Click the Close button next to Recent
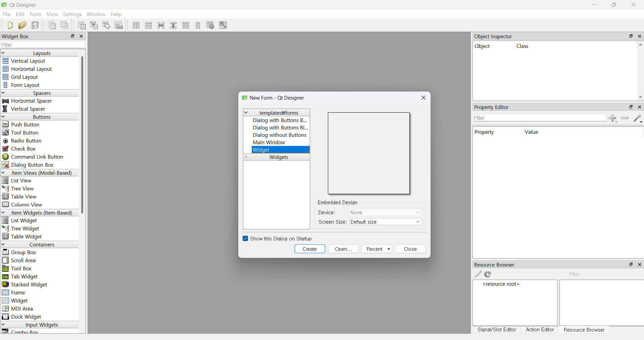The width and height of the screenshot is (644, 340). point(410,249)
